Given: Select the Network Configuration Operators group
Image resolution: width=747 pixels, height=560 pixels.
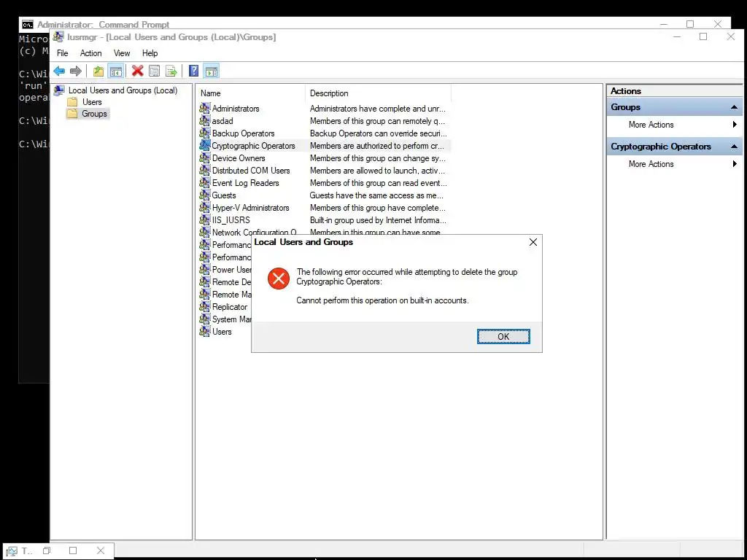Looking at the screenshot, I should point(254,233).
